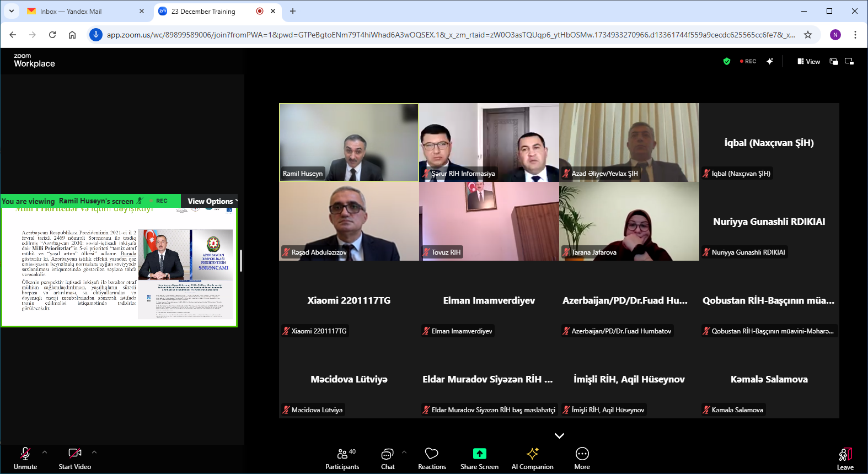Screen dimensions: 868x474
Task: Open the Chat panel
Action: 388,459
